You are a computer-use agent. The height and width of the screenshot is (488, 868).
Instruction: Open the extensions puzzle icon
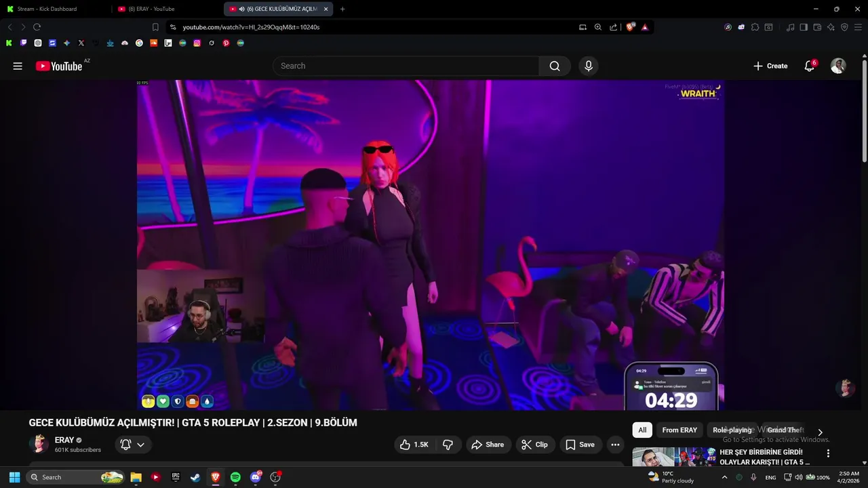(755, 27)
